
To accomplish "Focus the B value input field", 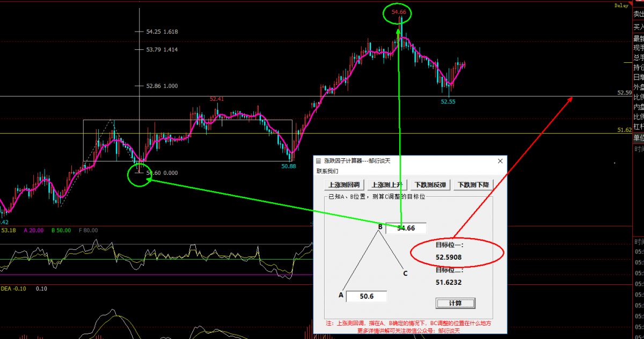I will [406, 228].
